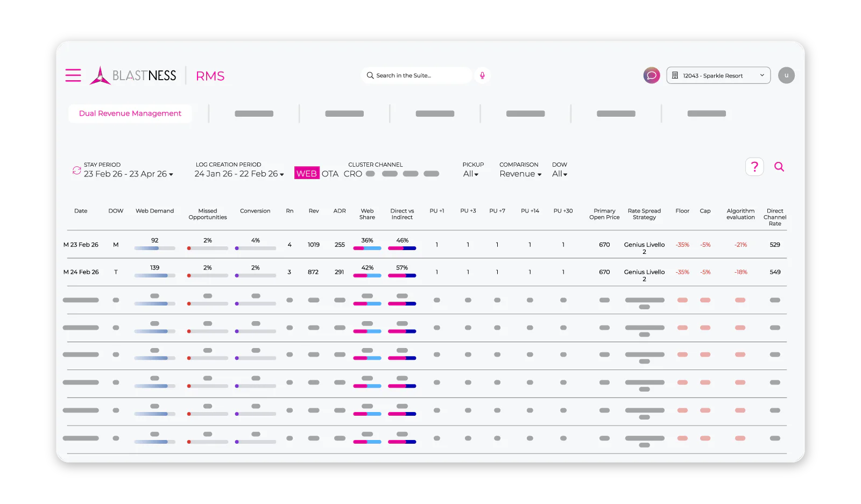This screenshot has width=861, height=504.
Task: Open the Comparison Revenue dropdown
Action: [520, 174]
